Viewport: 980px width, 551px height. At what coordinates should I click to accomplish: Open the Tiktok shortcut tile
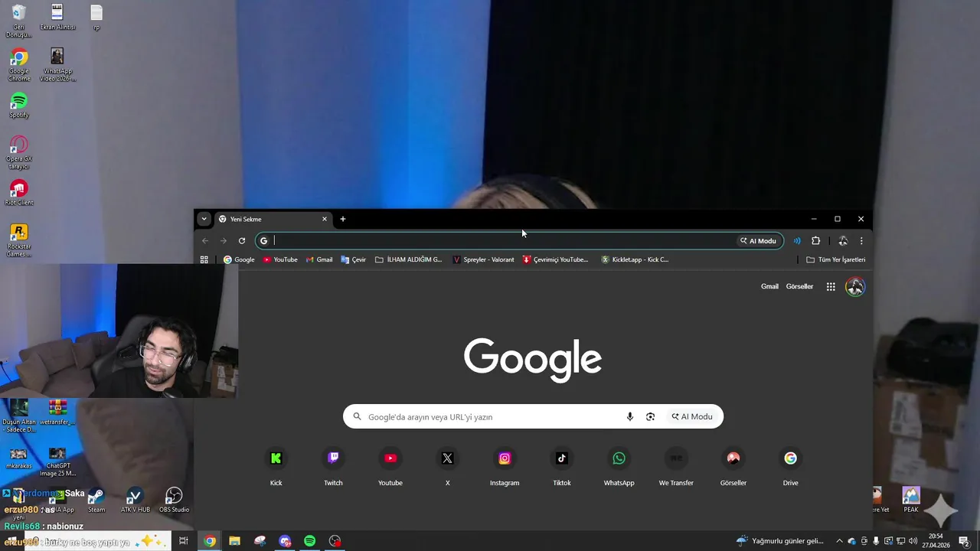pos(562,466)
